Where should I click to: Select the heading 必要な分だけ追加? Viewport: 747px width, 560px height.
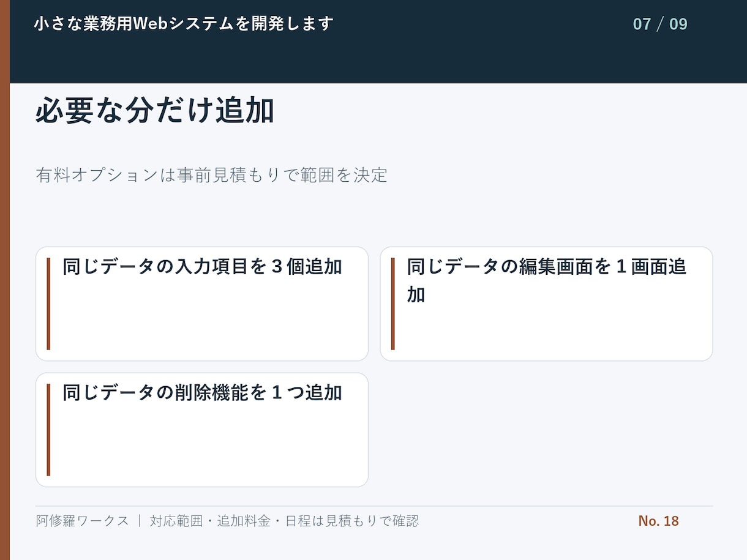155,111
